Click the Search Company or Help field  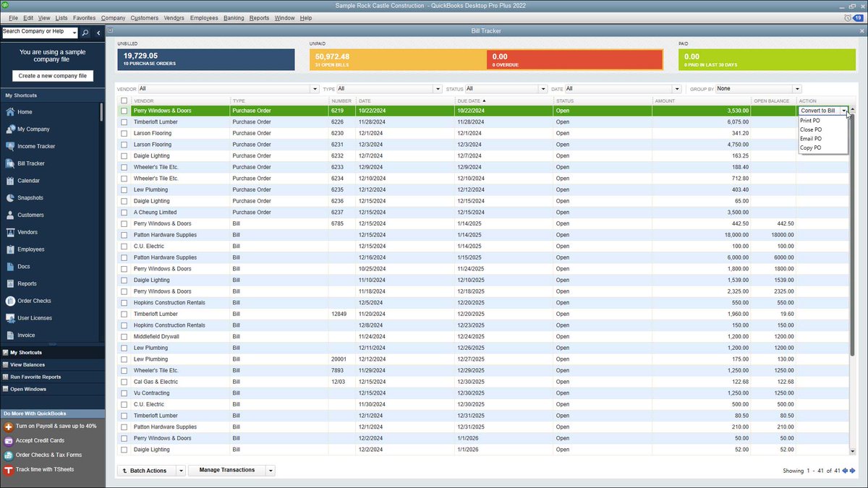36,33
